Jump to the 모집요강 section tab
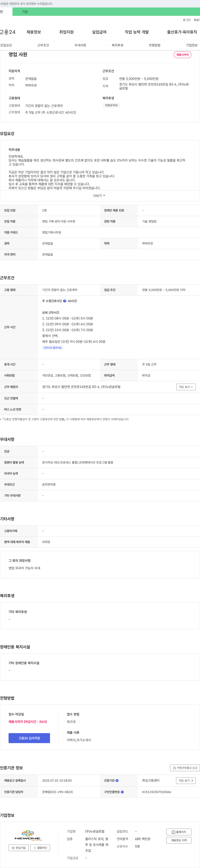 click(6, 45)
